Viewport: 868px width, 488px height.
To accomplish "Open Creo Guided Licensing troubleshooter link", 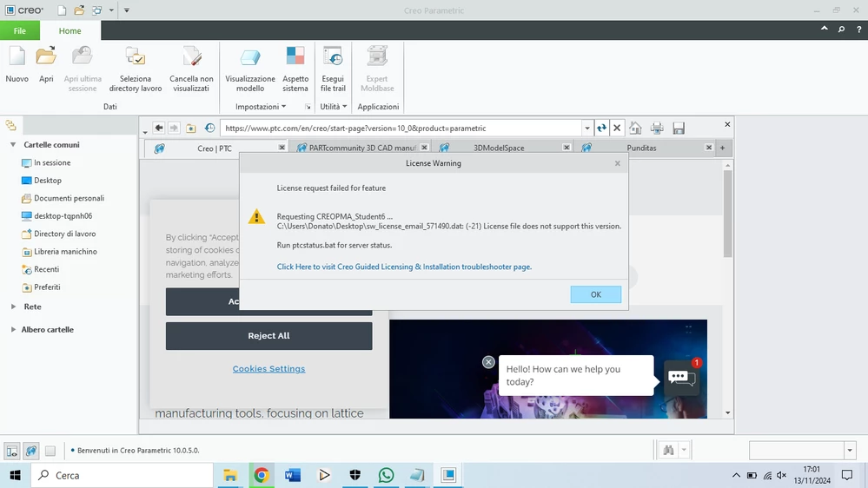I will click(404, 267).
